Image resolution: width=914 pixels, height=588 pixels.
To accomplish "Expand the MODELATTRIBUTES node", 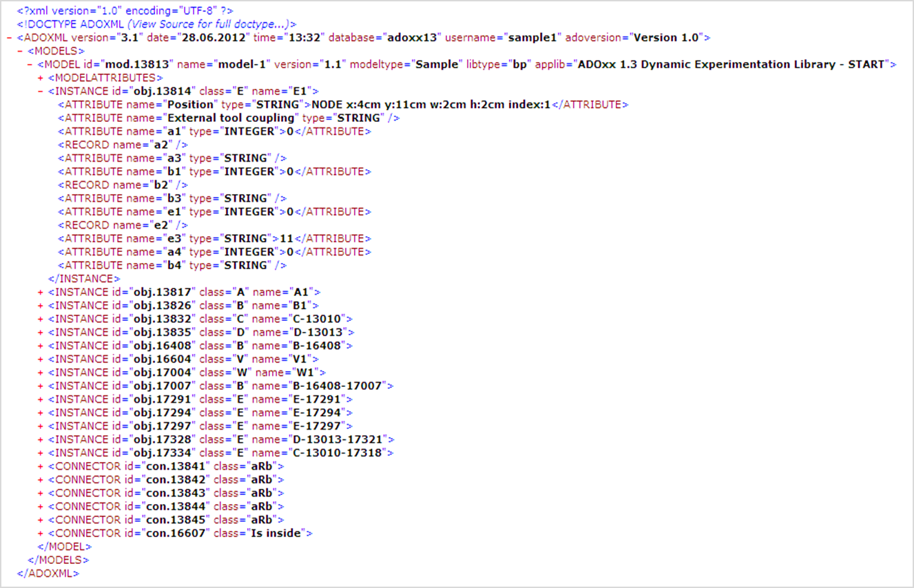I will (x=39, y=77).
